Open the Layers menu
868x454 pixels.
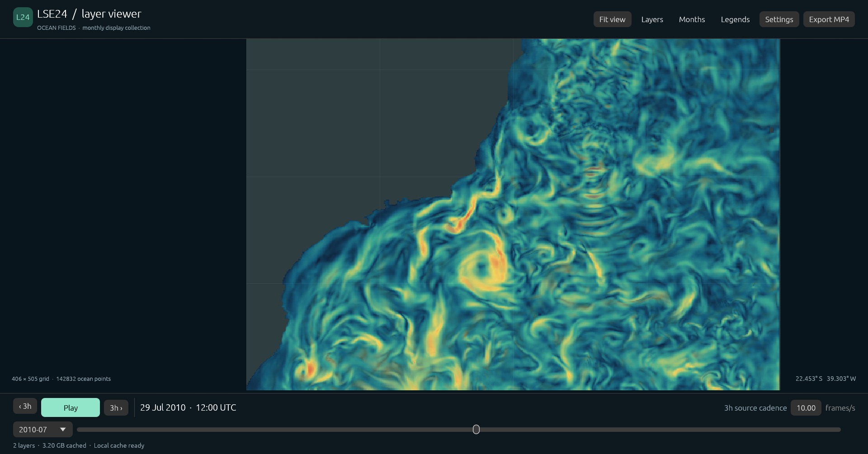pyautogui.click(x=652, y=19)
